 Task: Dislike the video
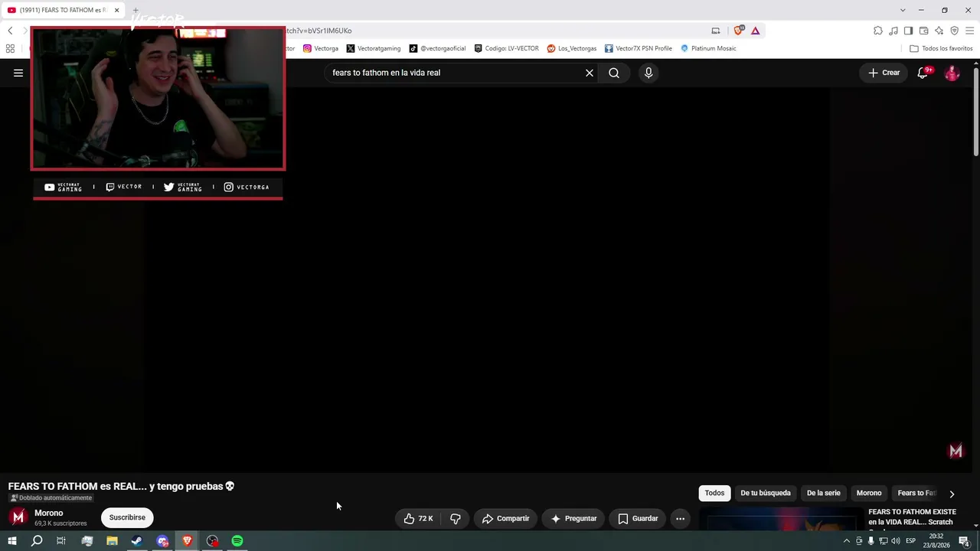456,518
